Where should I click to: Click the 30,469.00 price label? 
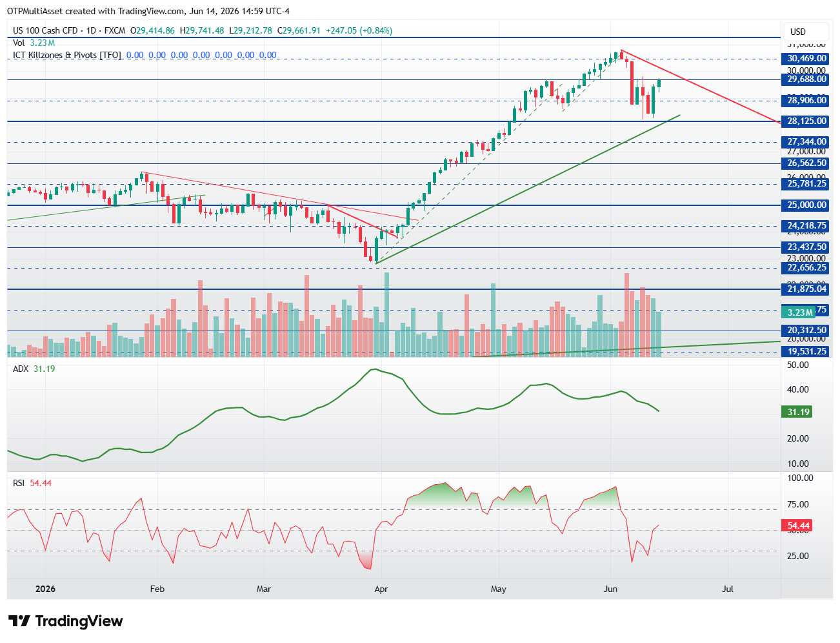pos(806,59)
